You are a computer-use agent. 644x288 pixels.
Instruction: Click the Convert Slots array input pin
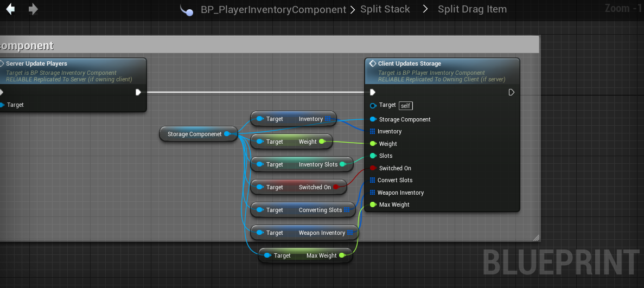(x=372, y=180)
